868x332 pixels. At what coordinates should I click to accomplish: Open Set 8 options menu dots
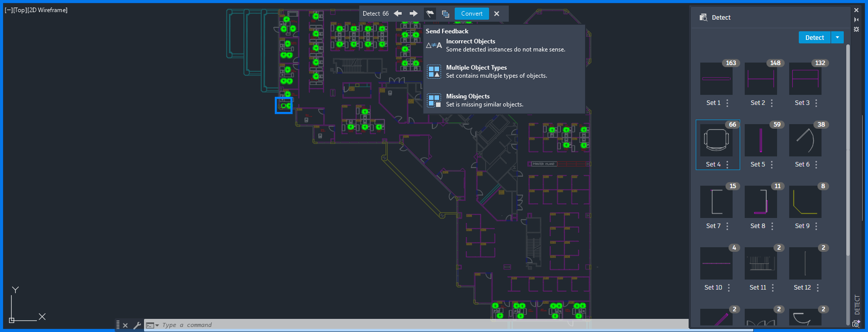point(773,226)
